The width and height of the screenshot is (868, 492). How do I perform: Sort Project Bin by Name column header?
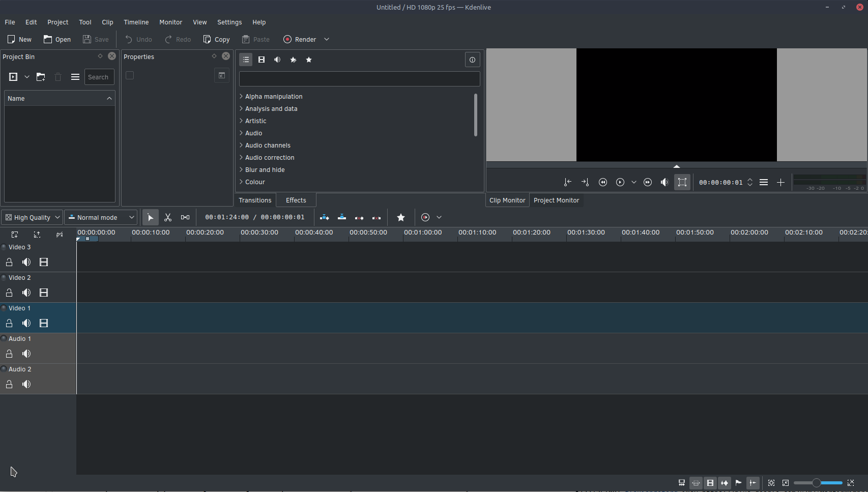60,98
